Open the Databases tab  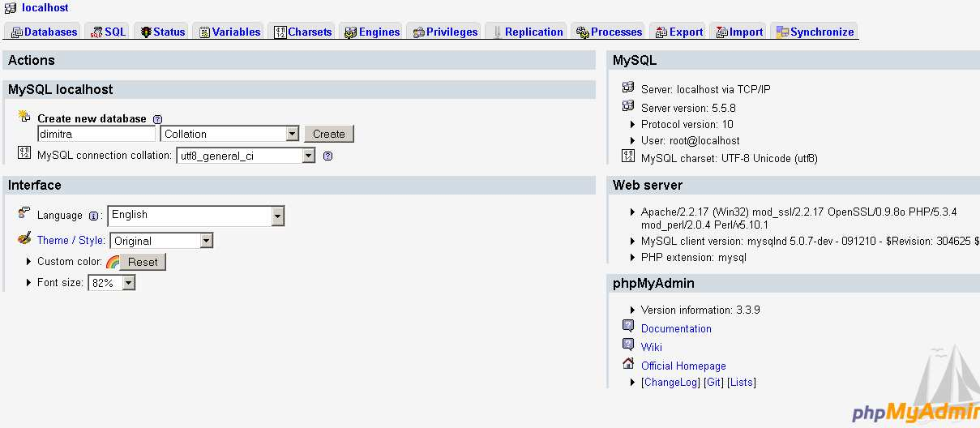coord(44,32)
